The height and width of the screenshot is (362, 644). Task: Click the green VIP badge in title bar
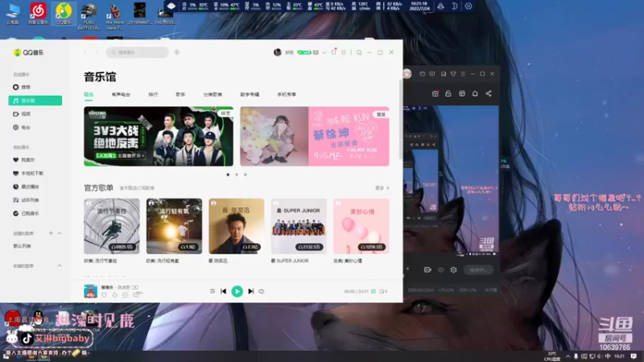pyautogui.click(x=304, y=52)
